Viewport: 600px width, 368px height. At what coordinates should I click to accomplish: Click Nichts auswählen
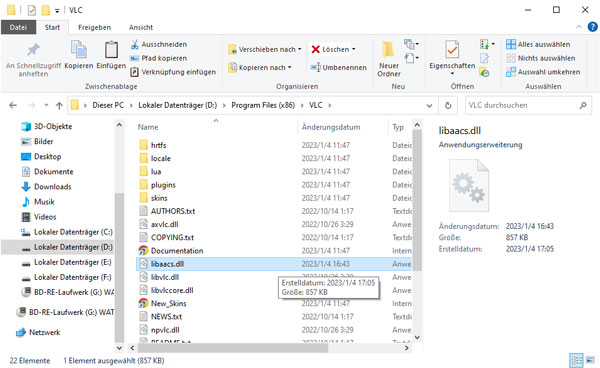540,58
